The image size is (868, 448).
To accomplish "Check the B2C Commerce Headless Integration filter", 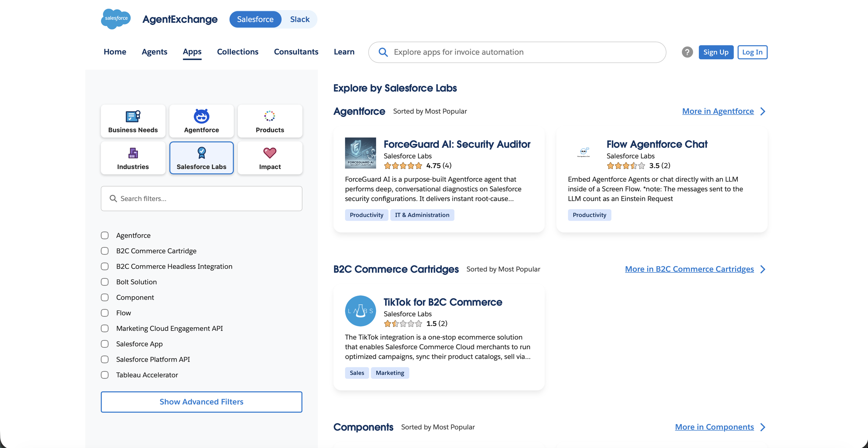I will 105,267.
